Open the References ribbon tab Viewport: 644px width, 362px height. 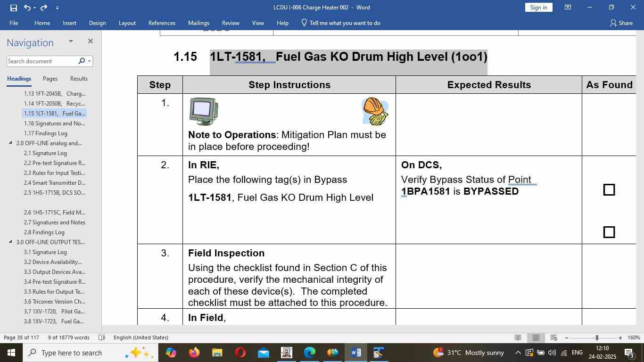162,23
